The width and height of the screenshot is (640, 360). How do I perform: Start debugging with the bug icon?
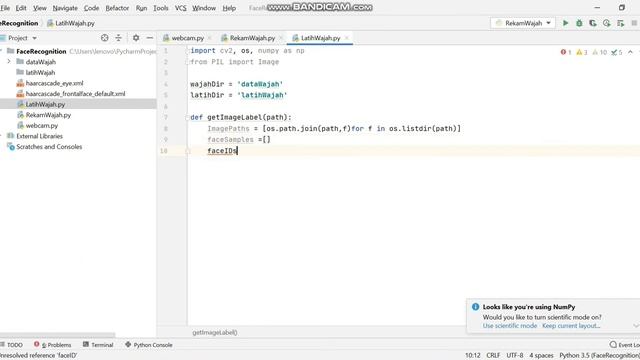pyautogui.click(x=579, y=23)
